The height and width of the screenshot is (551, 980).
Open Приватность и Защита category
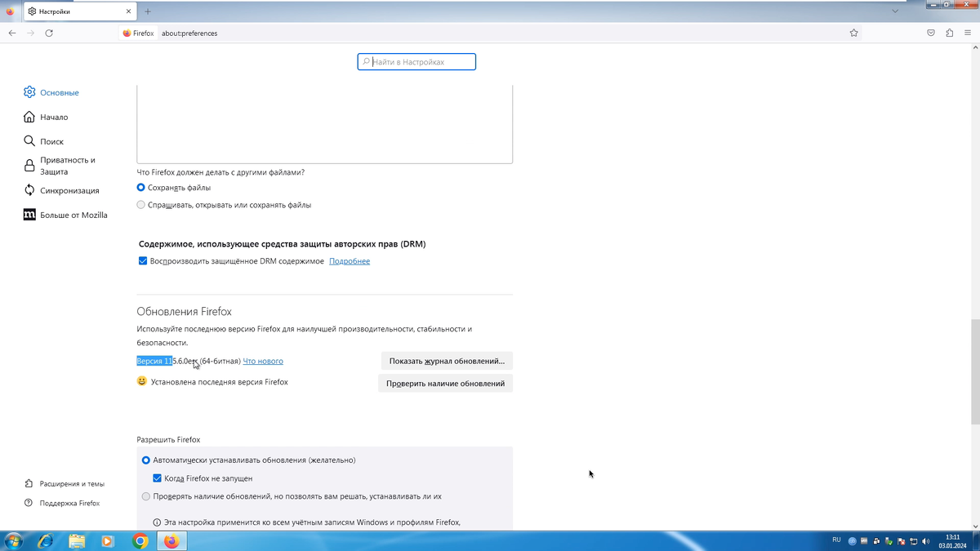(60, 166)
